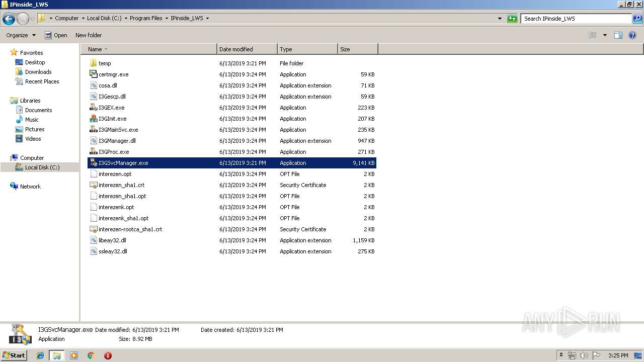Select the ssleay32.dll file icon
The image size is (644, 362).
coord(93,251)
